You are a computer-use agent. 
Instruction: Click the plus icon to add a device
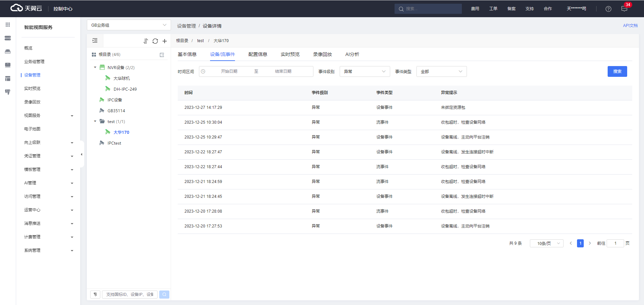[165, 41]
